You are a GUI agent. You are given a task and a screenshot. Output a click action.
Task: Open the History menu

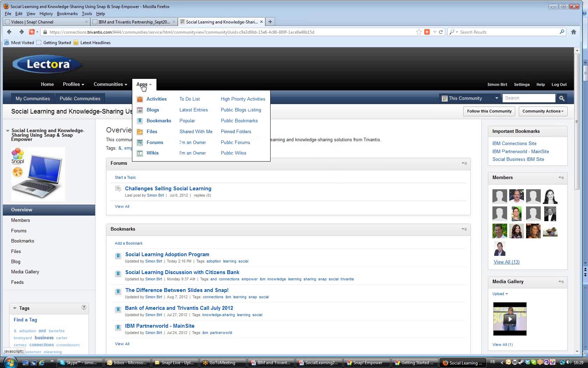[46, 14]
